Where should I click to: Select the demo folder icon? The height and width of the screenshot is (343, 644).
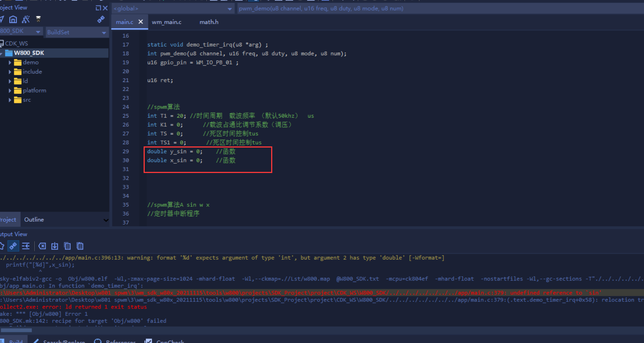click(18, 63)
